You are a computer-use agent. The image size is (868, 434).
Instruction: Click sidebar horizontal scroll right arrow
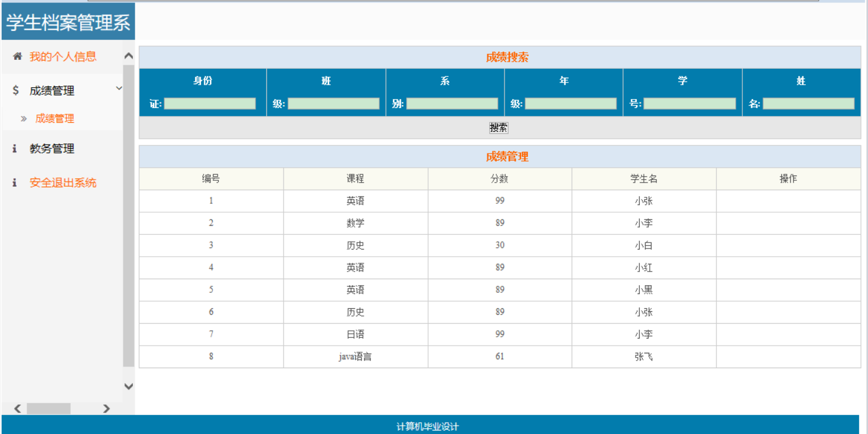107,409
